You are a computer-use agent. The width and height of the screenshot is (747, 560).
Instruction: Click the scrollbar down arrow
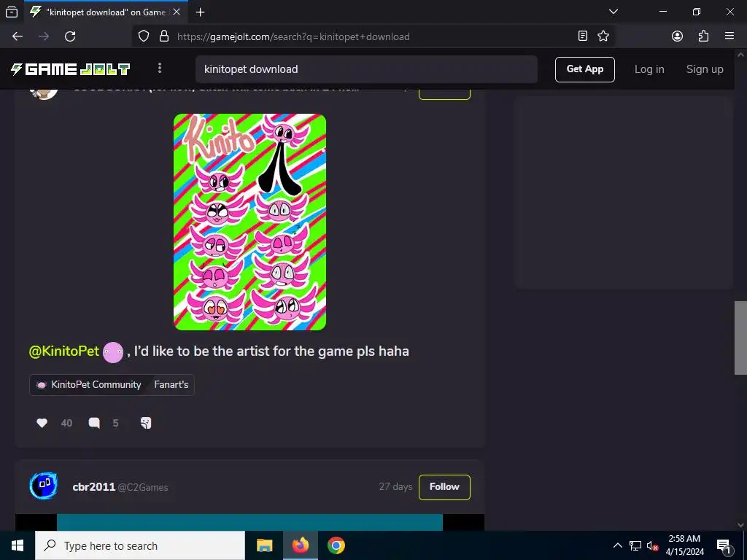click(x=740, y=525)
